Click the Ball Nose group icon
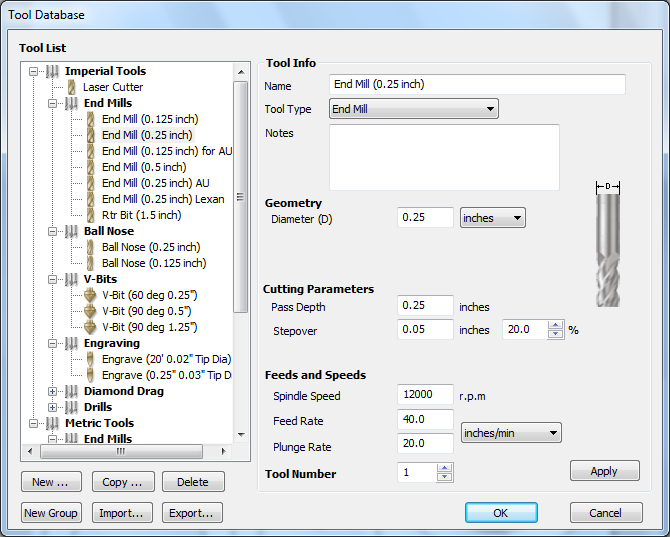The height and width of the screenshot is (537, 670). pos(71,232)
